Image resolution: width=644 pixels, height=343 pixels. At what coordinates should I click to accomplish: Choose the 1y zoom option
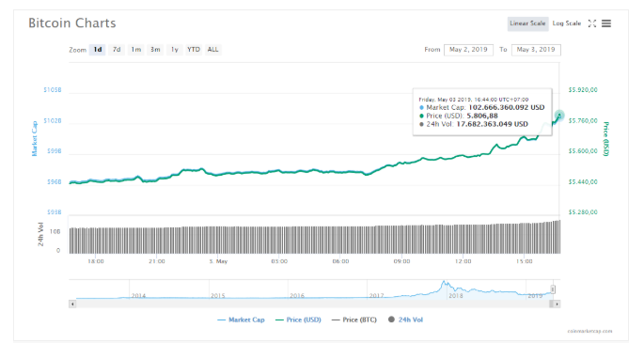coord(175,50)
